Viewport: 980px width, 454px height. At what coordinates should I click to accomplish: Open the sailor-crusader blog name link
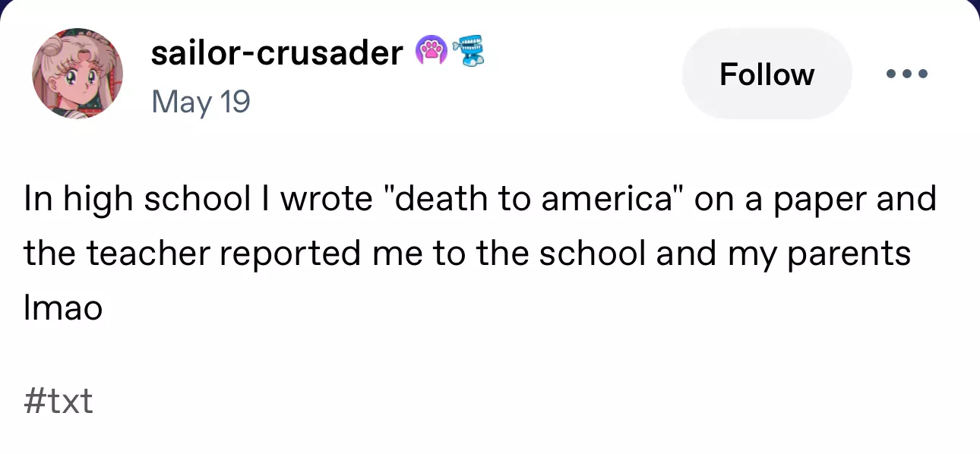coord(277,53)
